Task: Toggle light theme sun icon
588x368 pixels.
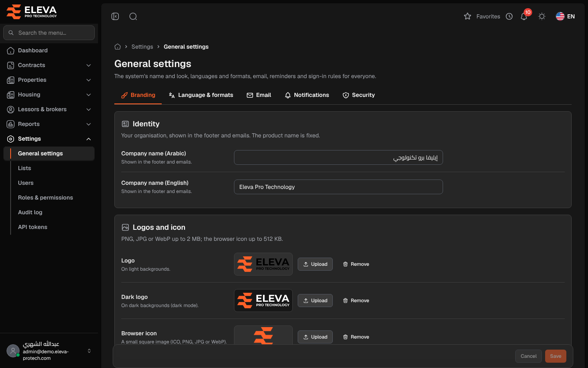Action: coord(542,16)
